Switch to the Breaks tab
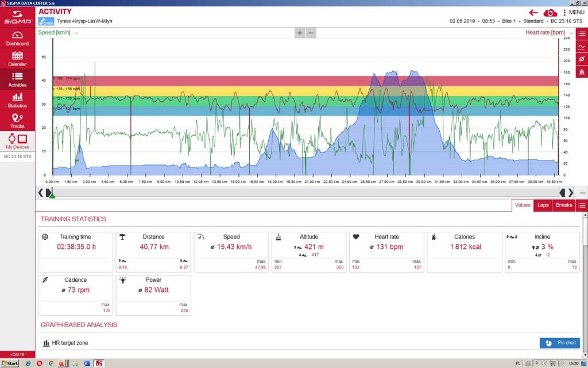 [564, 205]
